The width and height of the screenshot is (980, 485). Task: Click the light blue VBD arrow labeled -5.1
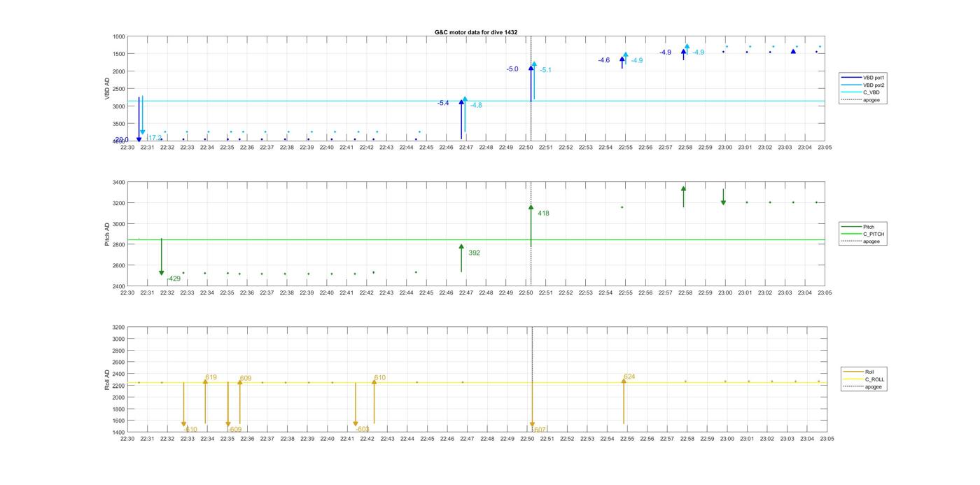534,80
